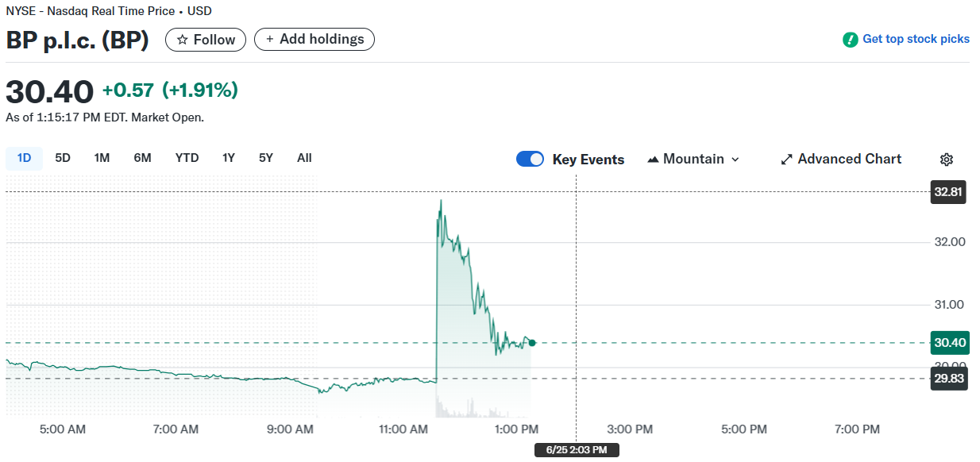Click the green top stock picks badge icon
980x462 pixels.
pyautogui.click(x=851, y=39)
